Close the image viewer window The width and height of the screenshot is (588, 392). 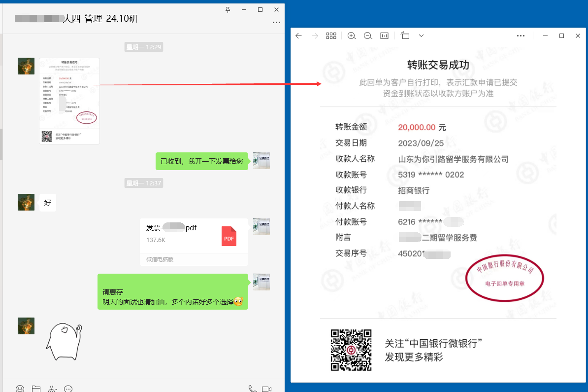[x=578, y=36]
